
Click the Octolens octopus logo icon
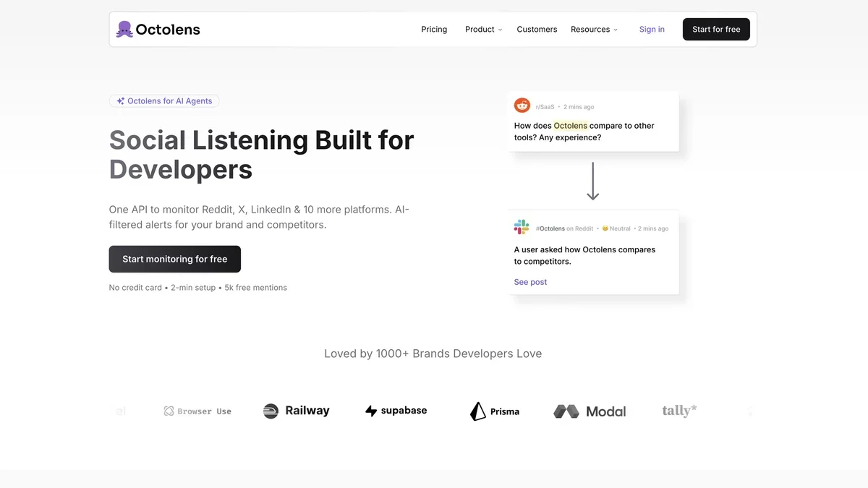(124, 30)
